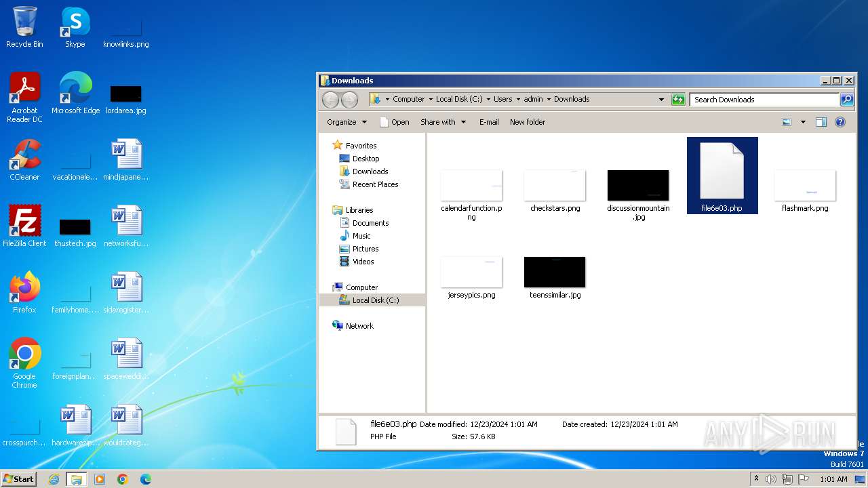
Task: Select calendarfunction.png file
Action: tap(471, 195)
